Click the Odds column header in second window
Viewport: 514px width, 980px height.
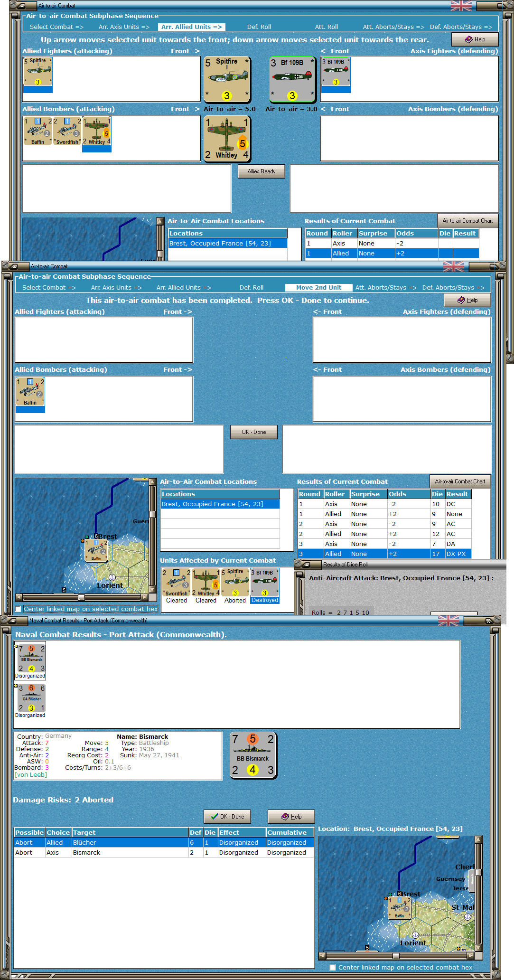[x=409, y=494]
